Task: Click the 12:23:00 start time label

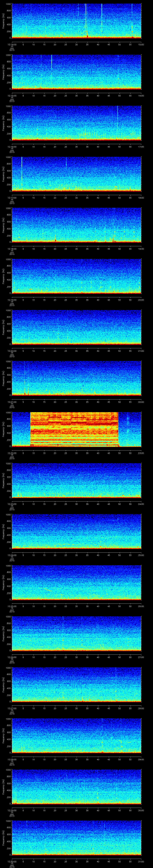Action: (12, 504)
